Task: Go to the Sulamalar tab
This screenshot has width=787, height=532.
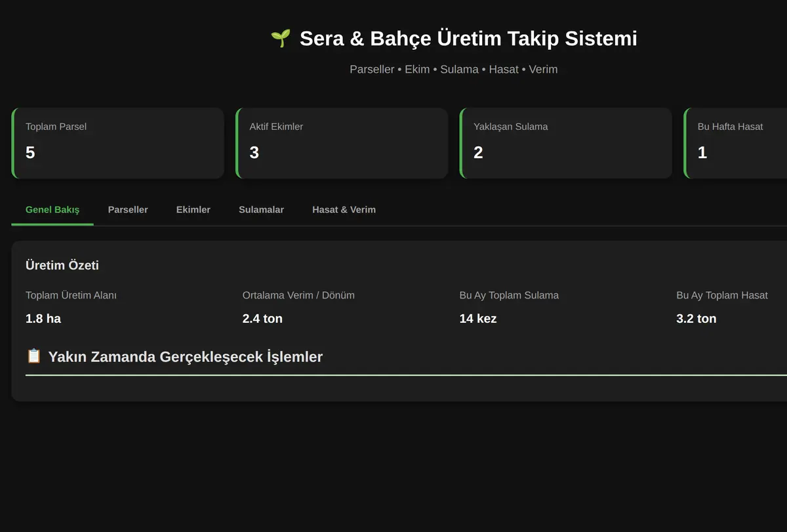Action: click(x=261, y=210)
